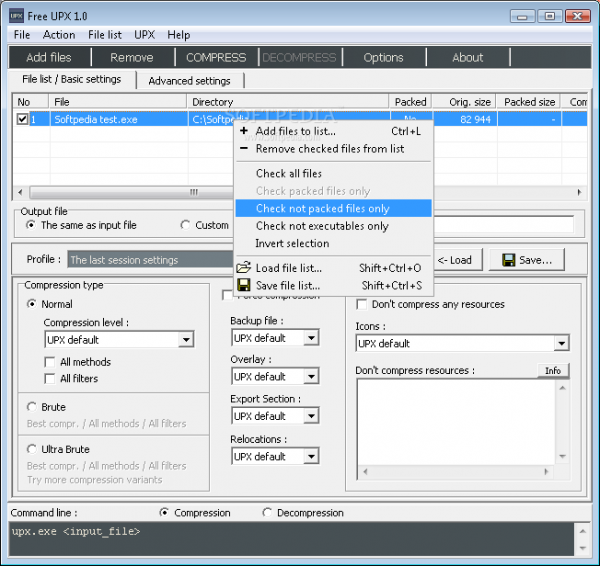The height and width of the screenshot is (566, 600).
Task: Click the plus icon beside Add files to list
Action: point(244,131)
